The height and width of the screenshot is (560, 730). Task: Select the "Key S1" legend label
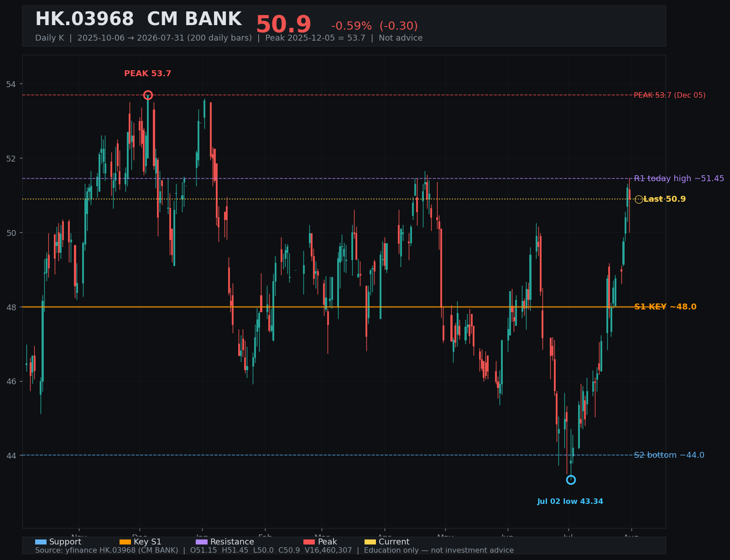[x=147, y=542]
